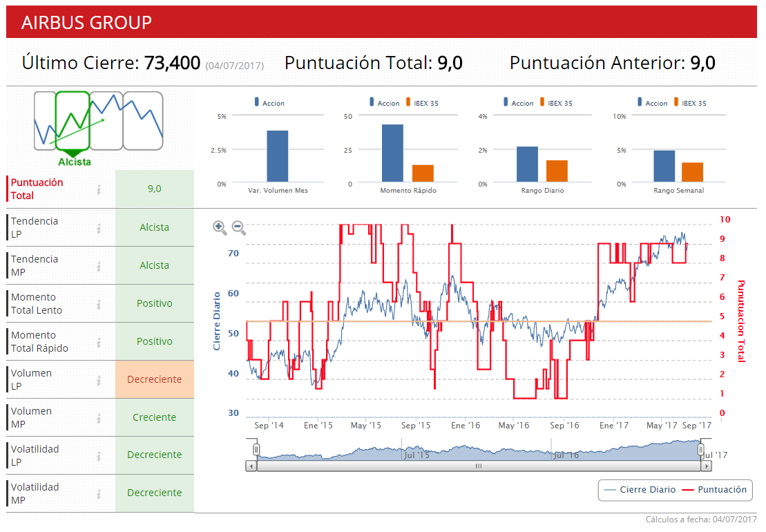766x532 pixels.
Task: Toggle Accion legend in Var. Volumen Mes chart
Action: 269,102
